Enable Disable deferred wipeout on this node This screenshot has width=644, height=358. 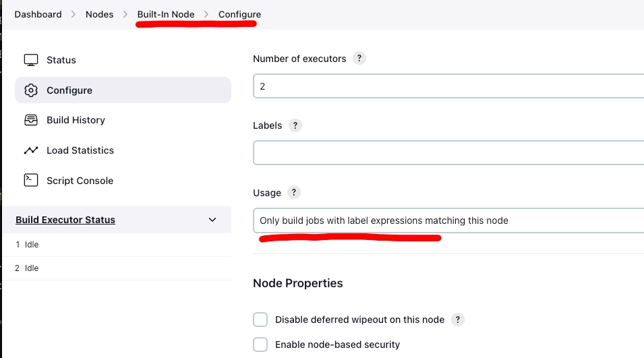point(260,320)
